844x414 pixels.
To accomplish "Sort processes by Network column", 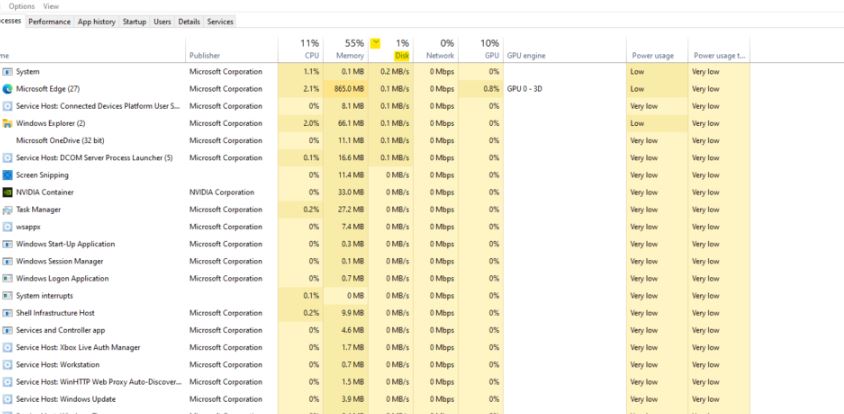I will [436, 49].
